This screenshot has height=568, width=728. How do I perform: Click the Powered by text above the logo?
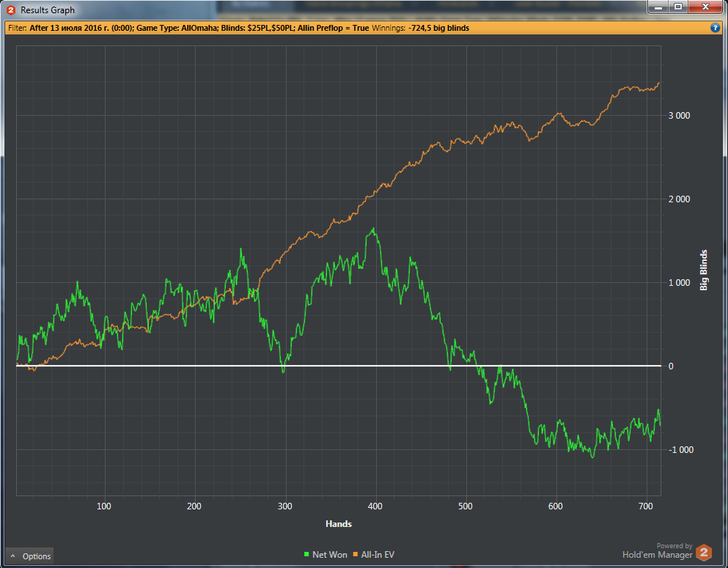[674, 545]
